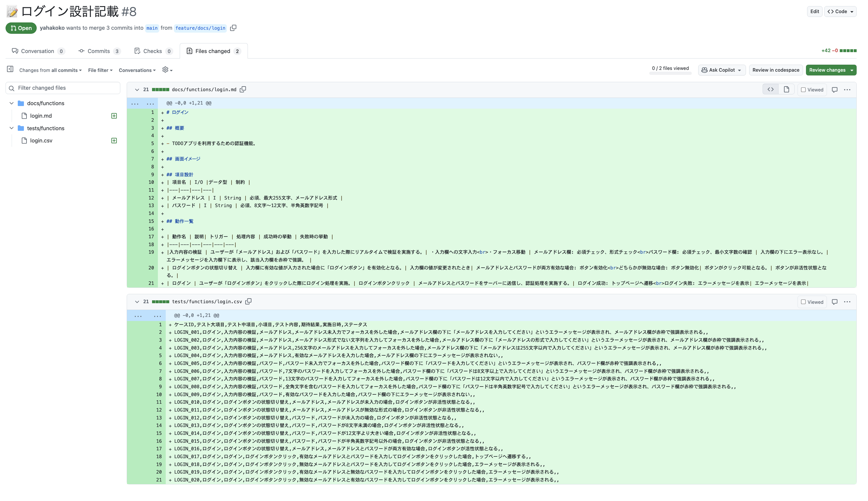
Task: Collapse the docs/functions folder in tree
Action: [x=11, y=103]
